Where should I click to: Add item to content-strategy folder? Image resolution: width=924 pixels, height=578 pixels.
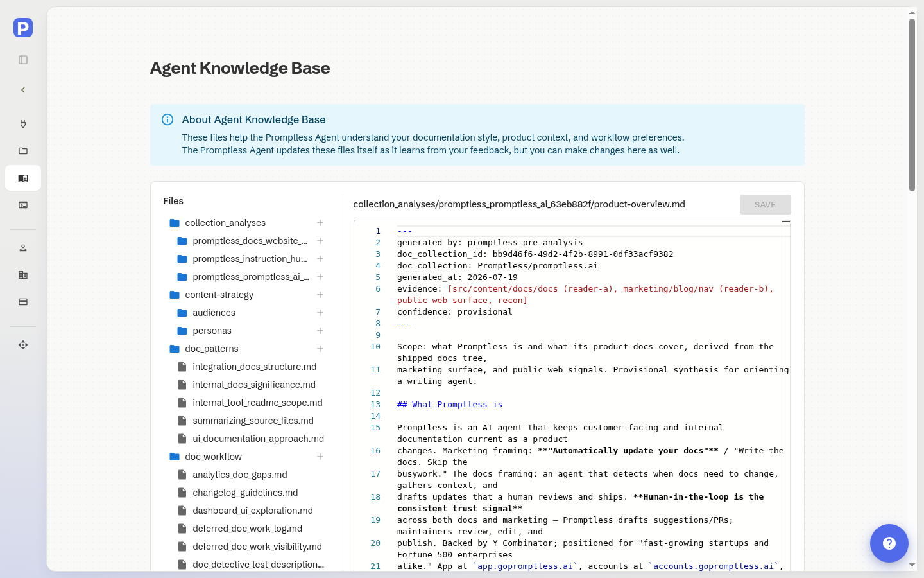320,295
